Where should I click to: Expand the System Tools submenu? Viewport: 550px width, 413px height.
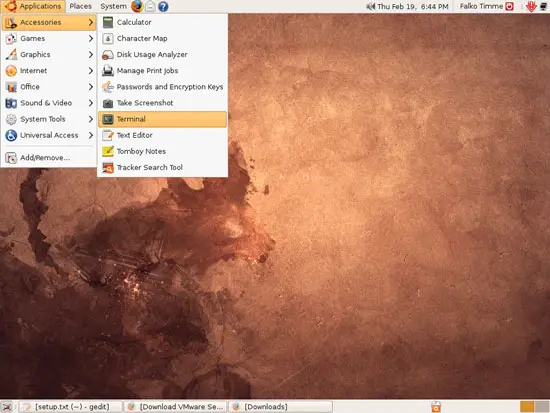49,119
